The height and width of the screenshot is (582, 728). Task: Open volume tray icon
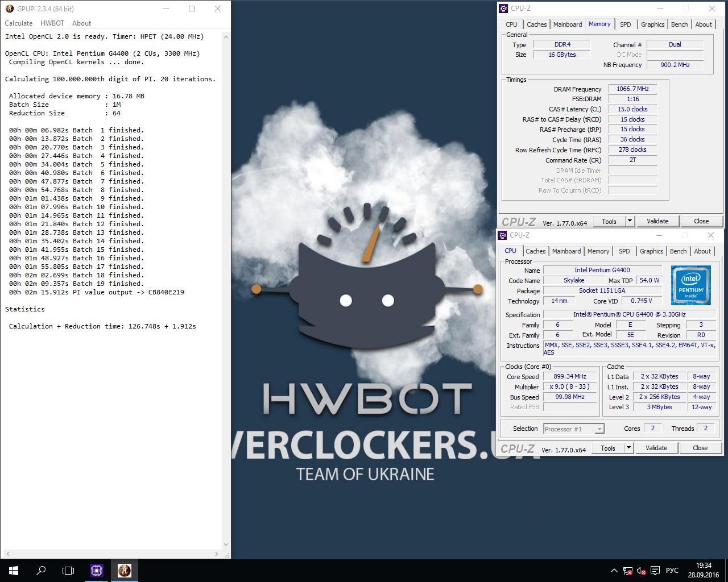(642, 571)
